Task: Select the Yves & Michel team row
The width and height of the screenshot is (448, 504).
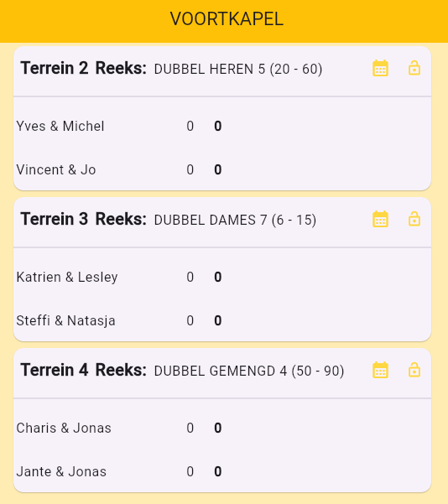Action: coord(222,126)
